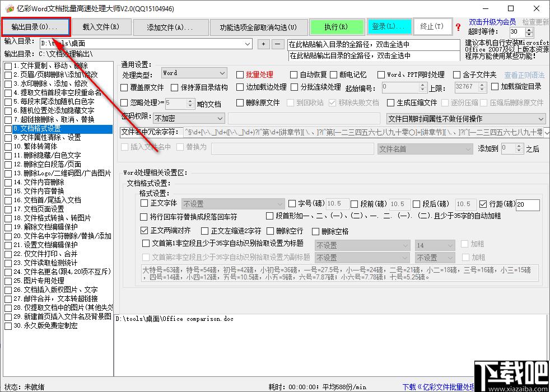This screenshot has width=550, height=392.
Task: Click the cyan 登录(L) login button
Action: 389,27
